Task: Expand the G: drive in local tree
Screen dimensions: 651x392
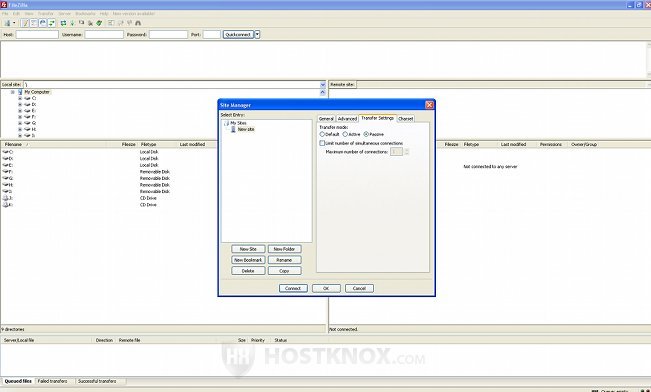Action: (20, 123)
